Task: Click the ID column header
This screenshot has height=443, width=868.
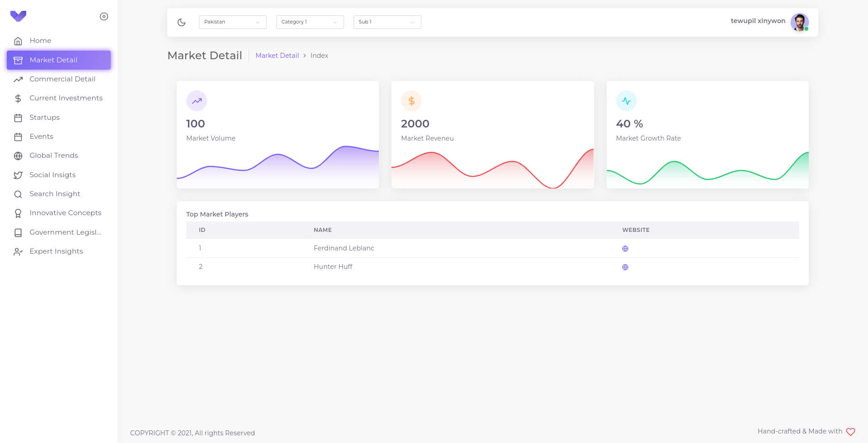Action: pos(202,230)
